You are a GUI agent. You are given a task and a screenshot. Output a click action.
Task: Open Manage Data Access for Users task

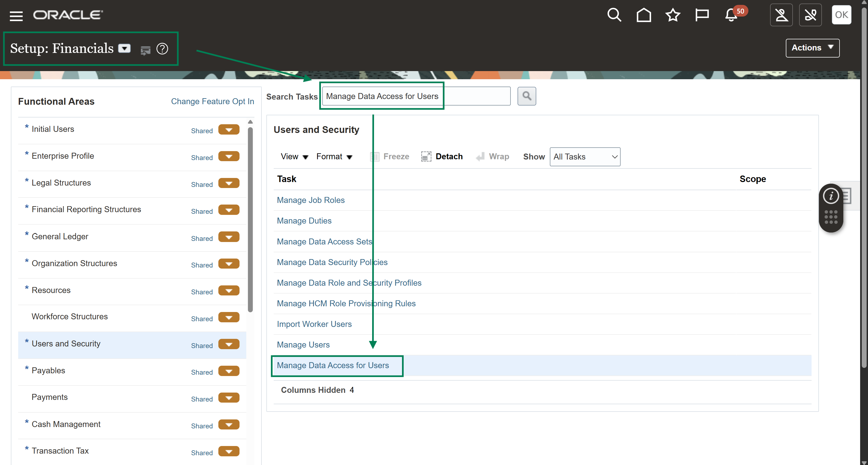coord(333,365)
